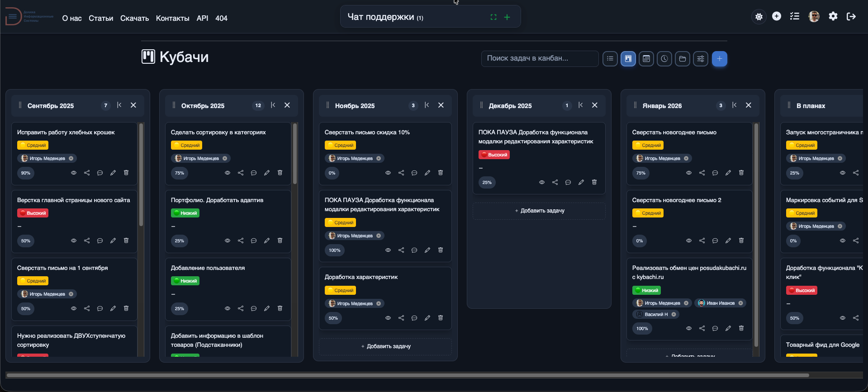Click Высокий priority badge on Декабрь task
868x392 pixels.
(494, 155)
